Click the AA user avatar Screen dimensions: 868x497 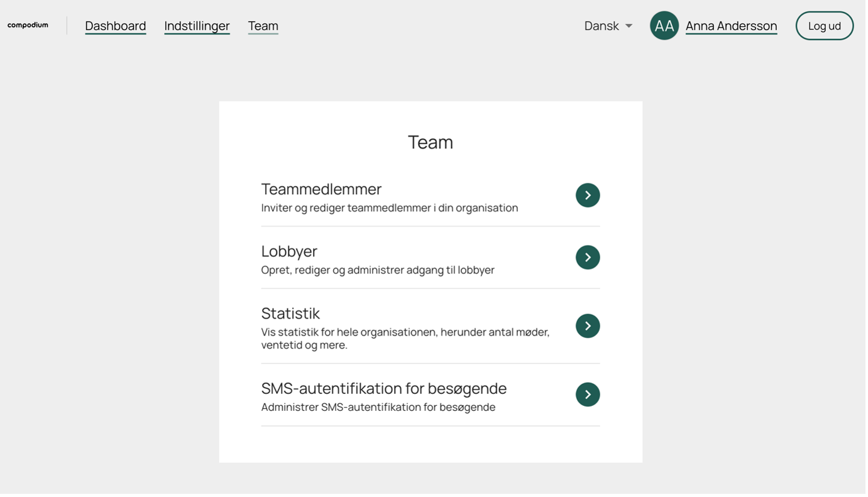click(666, 26)
